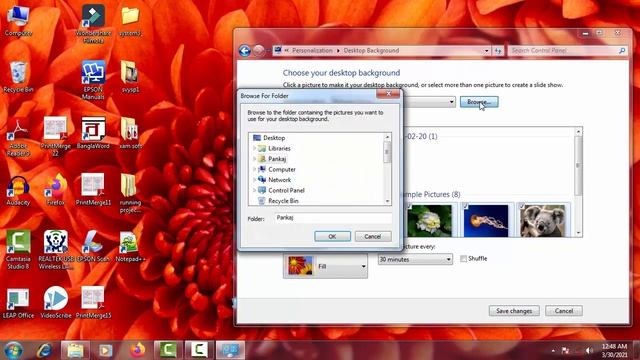Viewport: 640px width, 360px height.
Task: Open Wondershare Filmora desktop shortcut
Action: point(93,24)
